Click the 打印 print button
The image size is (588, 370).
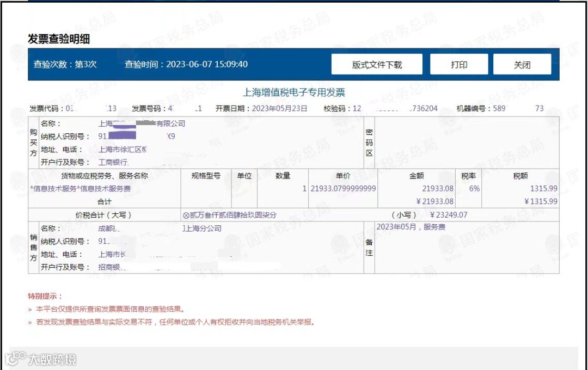tap(459, 65)
